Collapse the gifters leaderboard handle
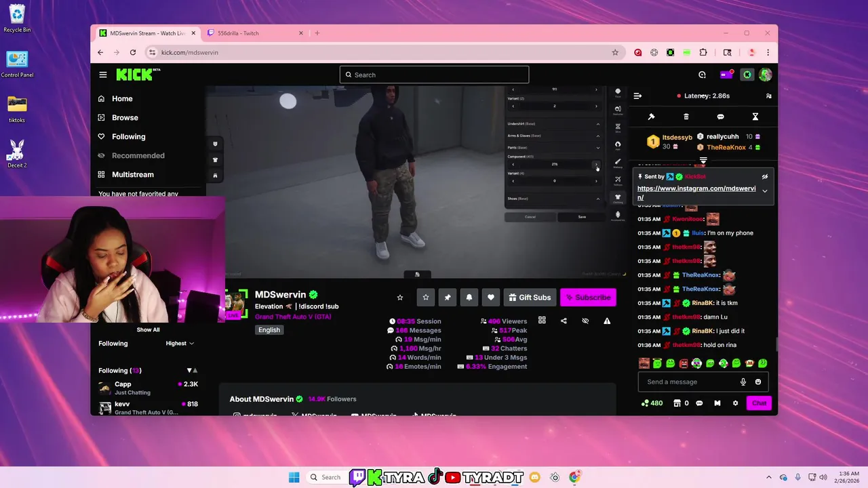The image size is (868, 488). click(x=703, y=161)
